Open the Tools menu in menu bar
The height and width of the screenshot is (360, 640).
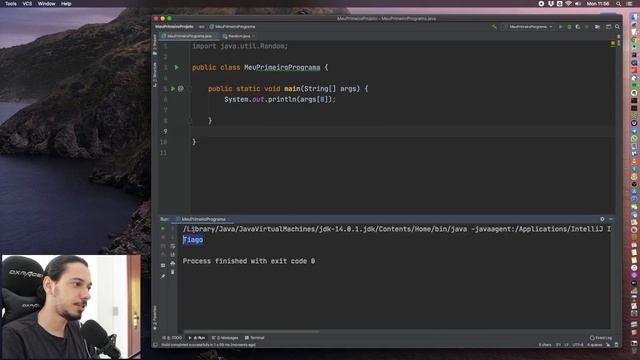tap(11, 4)
